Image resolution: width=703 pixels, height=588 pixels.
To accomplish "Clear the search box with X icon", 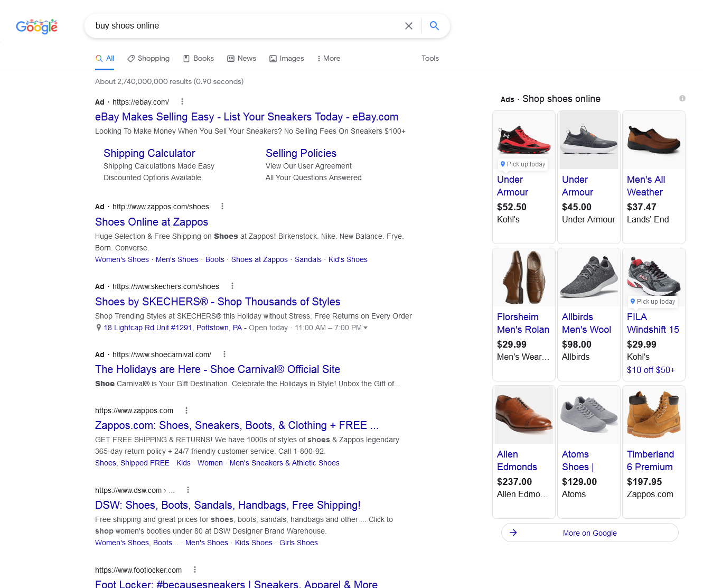I will [408, 26].
